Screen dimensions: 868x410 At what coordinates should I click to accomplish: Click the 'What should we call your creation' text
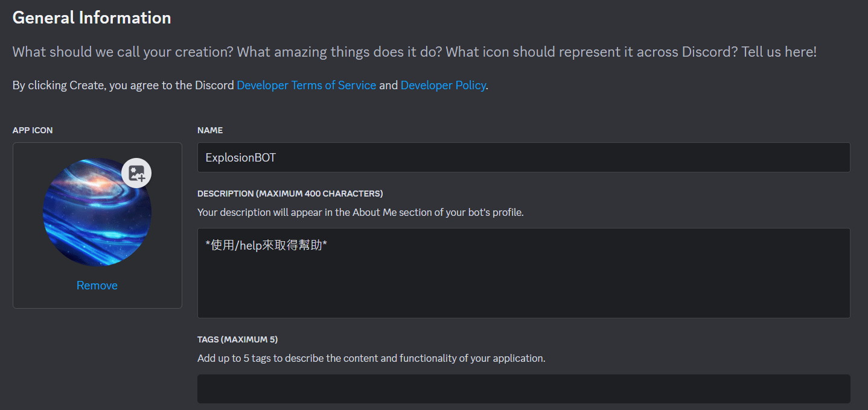click(415, 52)
